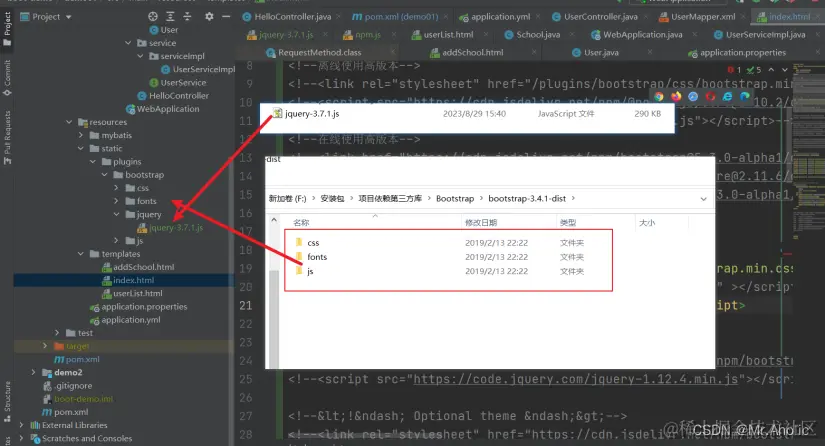
Task: Click the Expand All icon in Project panel
Action: click(x=170, y=16)
